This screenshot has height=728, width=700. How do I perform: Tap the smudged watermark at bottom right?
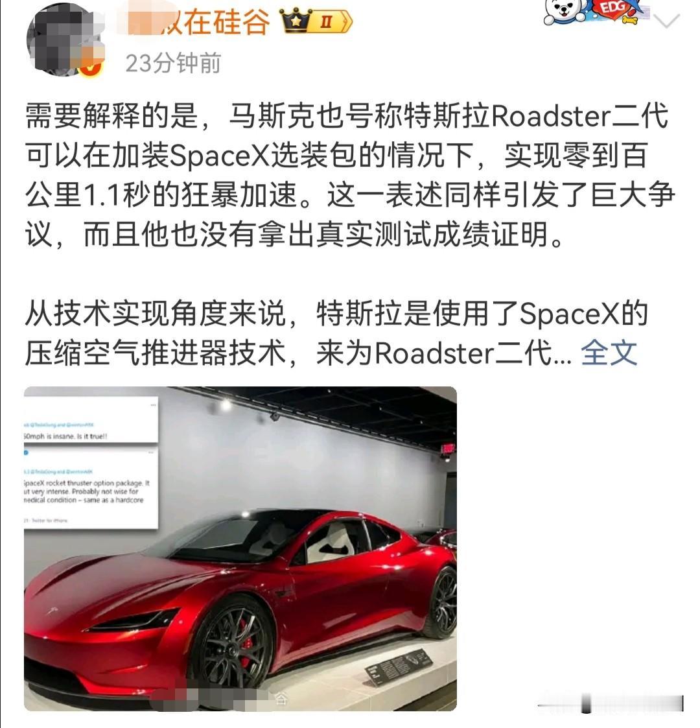(611, 703)
